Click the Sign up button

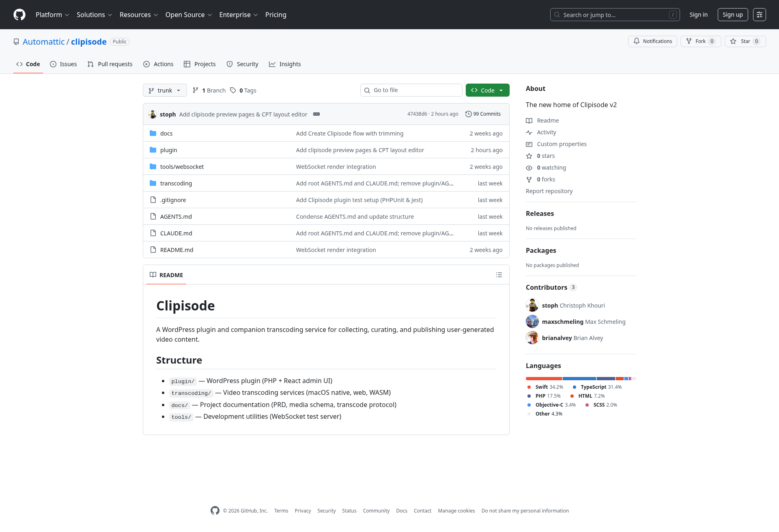[x=733, y=15]
